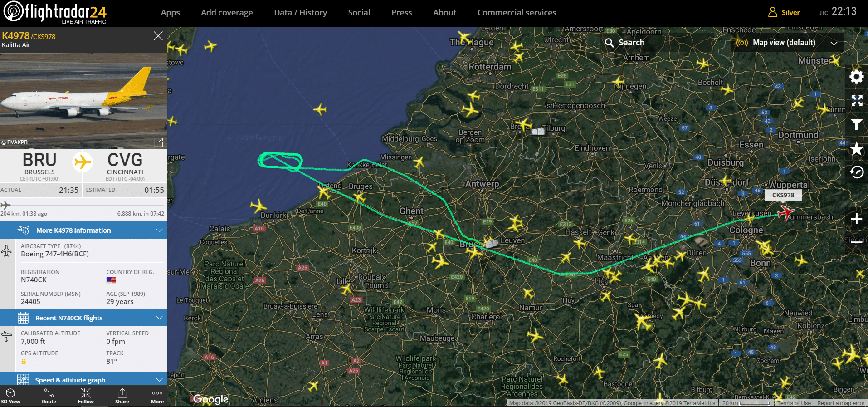Open the playback history clock icon
868x407 pixels.
(x=856, y=172)
